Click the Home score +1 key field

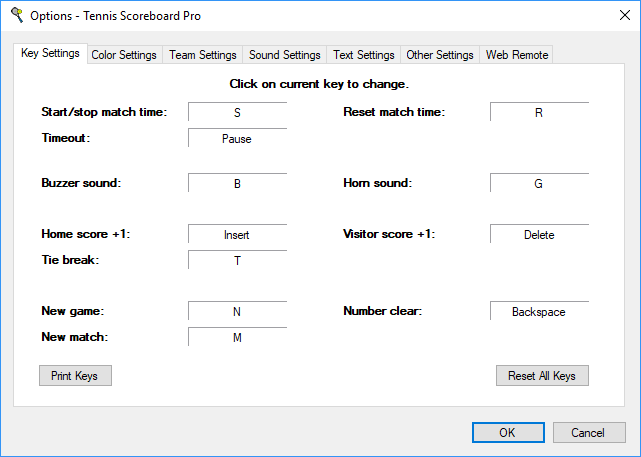click(x=237, y=235)
